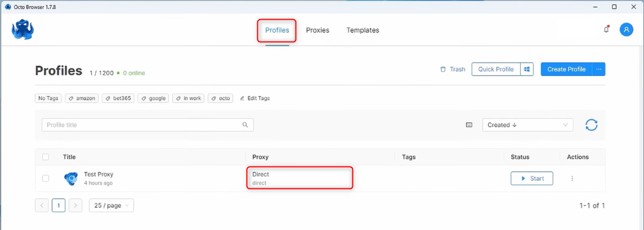Click Edit Tags
Screen dimensions: 644x230
(254, 98)
